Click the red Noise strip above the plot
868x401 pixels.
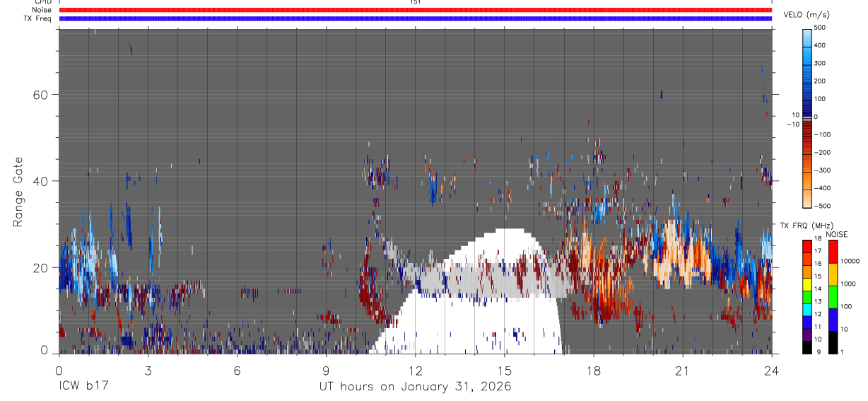[x=416, y=10]
